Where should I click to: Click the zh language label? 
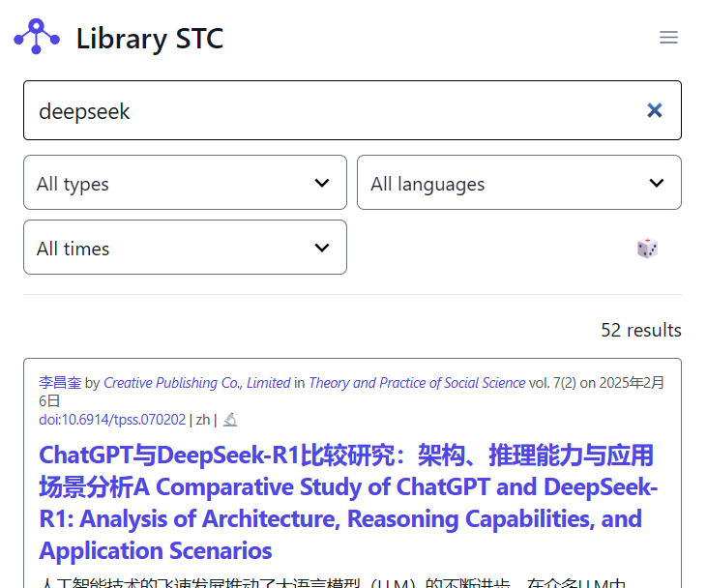click(x=203, y=420)
